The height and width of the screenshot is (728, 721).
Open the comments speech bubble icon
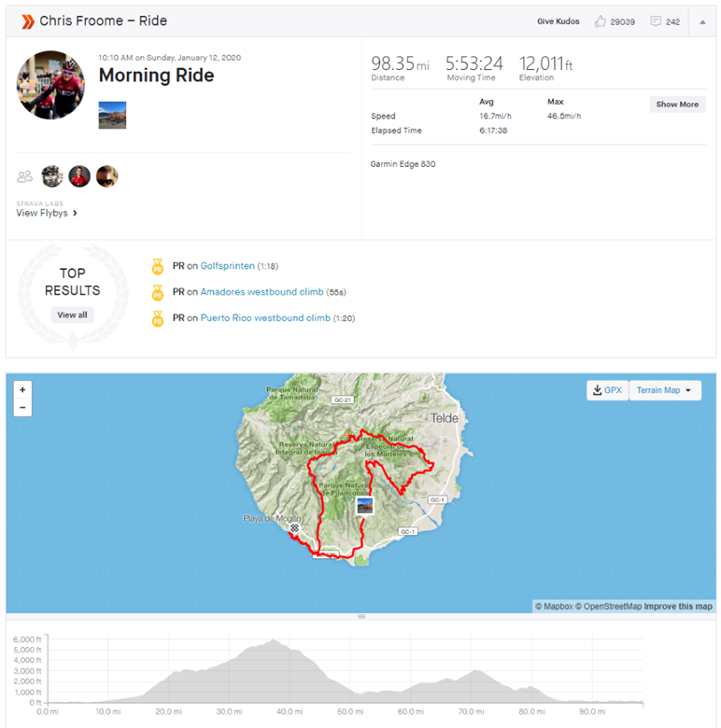(656, 21)
